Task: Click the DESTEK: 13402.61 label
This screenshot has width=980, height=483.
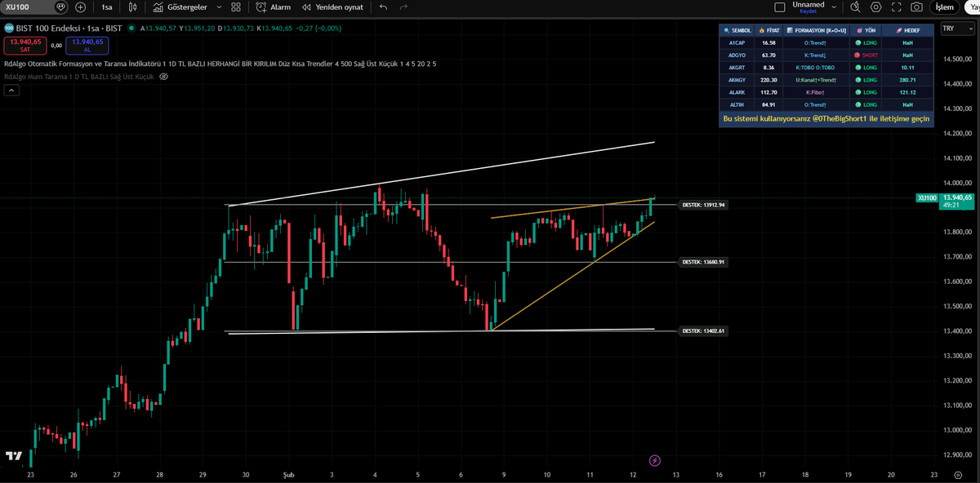Action: click(704, 330)
